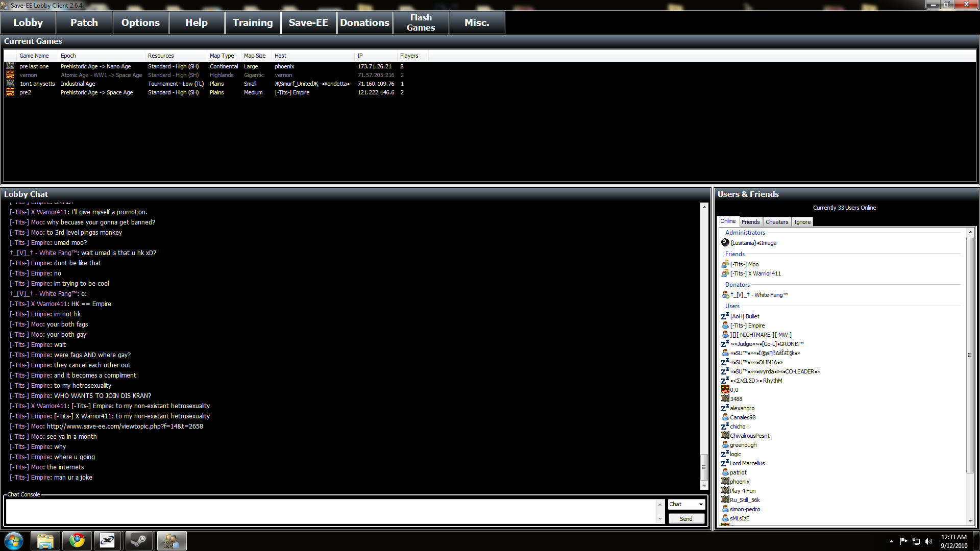Switch to the Friends tab
Image resolution: width=980 pixels, height=551 pixels.
point(750,222)
